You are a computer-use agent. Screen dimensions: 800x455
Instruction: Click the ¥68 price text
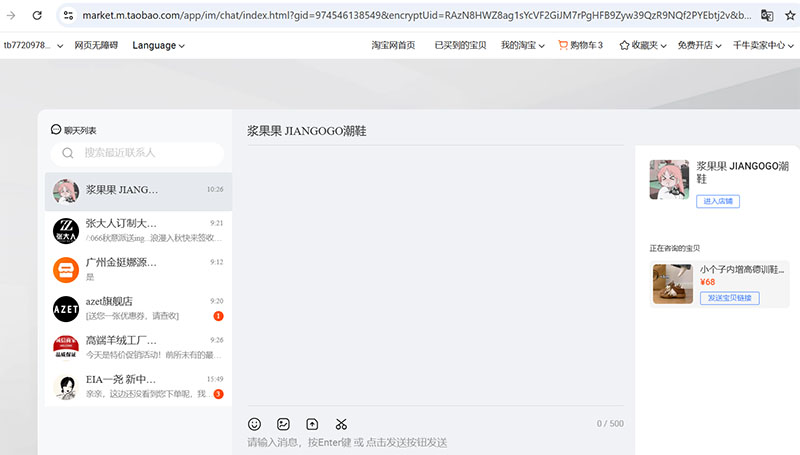pos(708,282)
